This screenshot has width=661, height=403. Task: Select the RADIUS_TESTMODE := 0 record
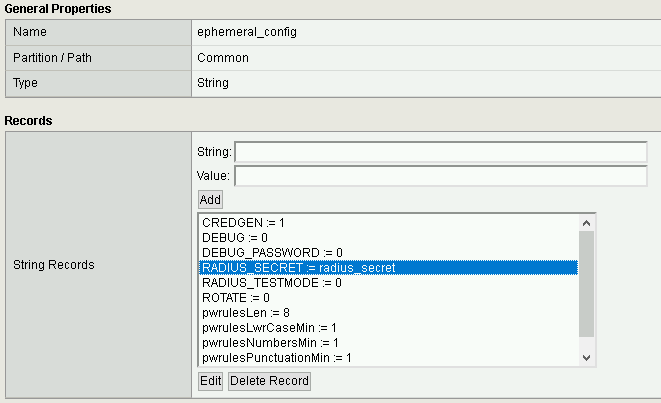pyautogui.click(x=388, y=283)
